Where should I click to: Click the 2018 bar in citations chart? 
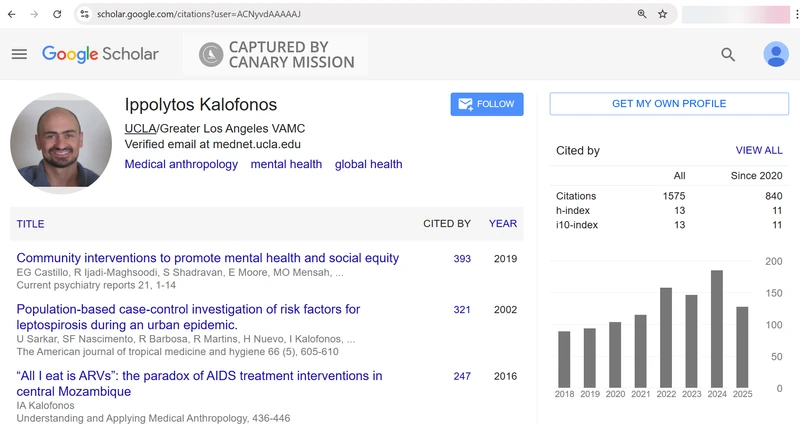[x=564, y=359]
